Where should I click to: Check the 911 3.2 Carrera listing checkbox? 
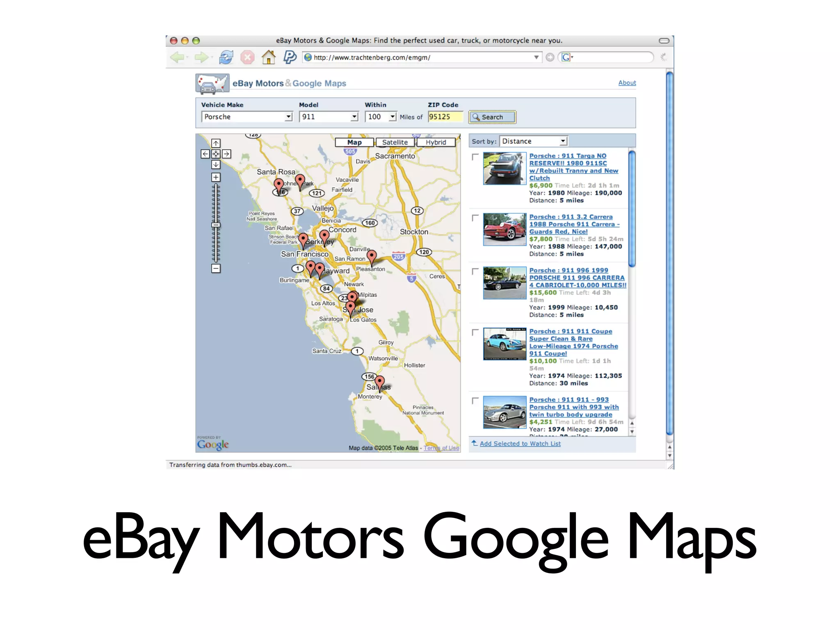475,218
